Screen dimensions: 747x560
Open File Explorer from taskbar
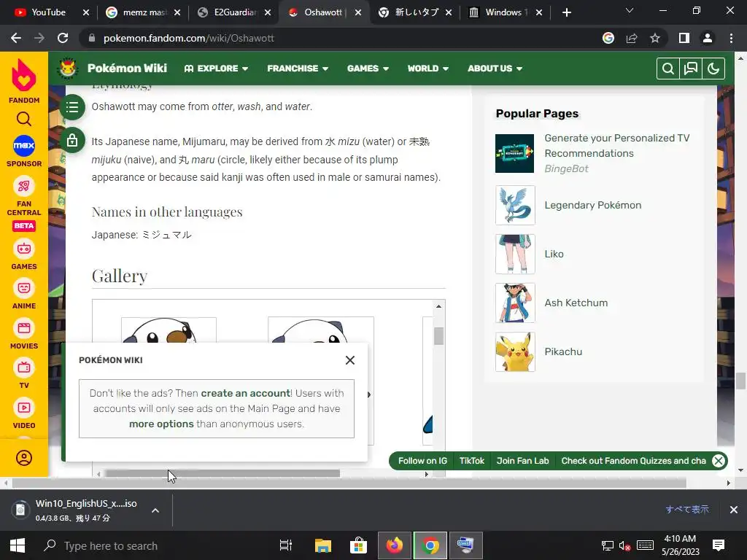pos(322,545)
